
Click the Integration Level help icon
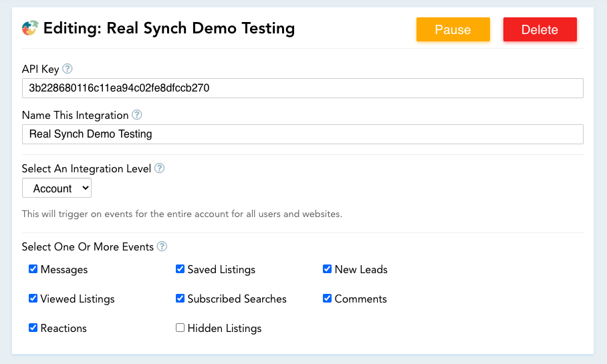160,168
